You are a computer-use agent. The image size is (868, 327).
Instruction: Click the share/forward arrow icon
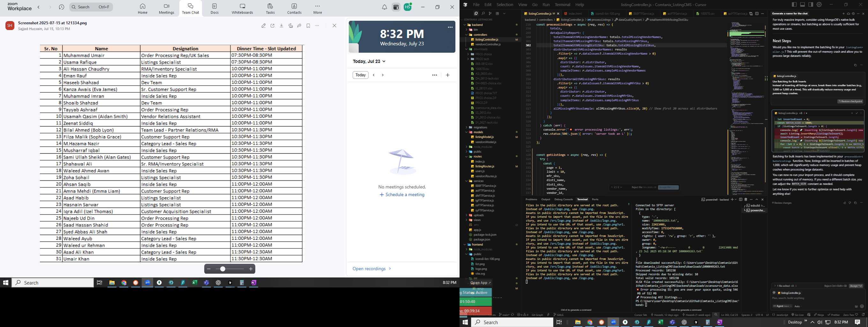(x=299, y=26)
